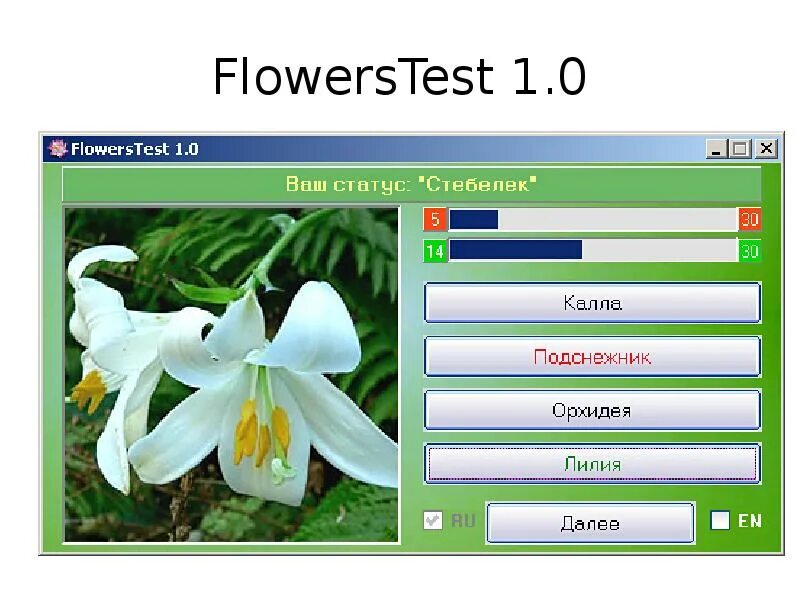Click the green total counter showing 30
Viewport: 800px width, 600px height.
pos(749,251)
